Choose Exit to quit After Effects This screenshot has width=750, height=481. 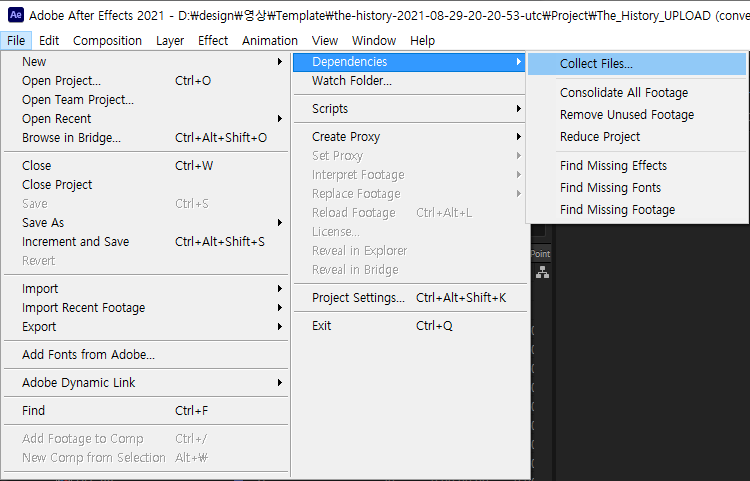(409, 326)
